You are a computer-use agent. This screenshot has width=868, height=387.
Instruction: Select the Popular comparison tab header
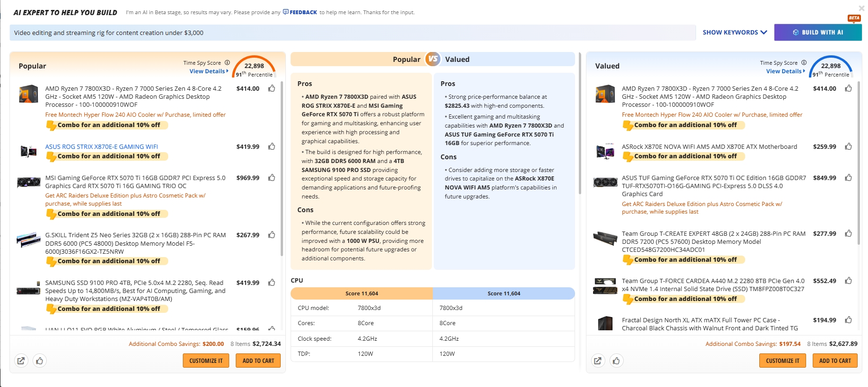click(x=406, y=60)
